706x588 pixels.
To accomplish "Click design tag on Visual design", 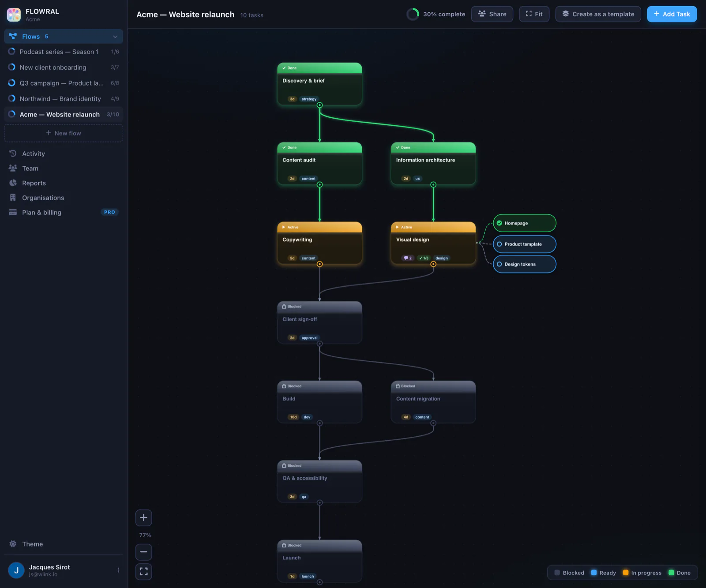I will tap(442, 258).
